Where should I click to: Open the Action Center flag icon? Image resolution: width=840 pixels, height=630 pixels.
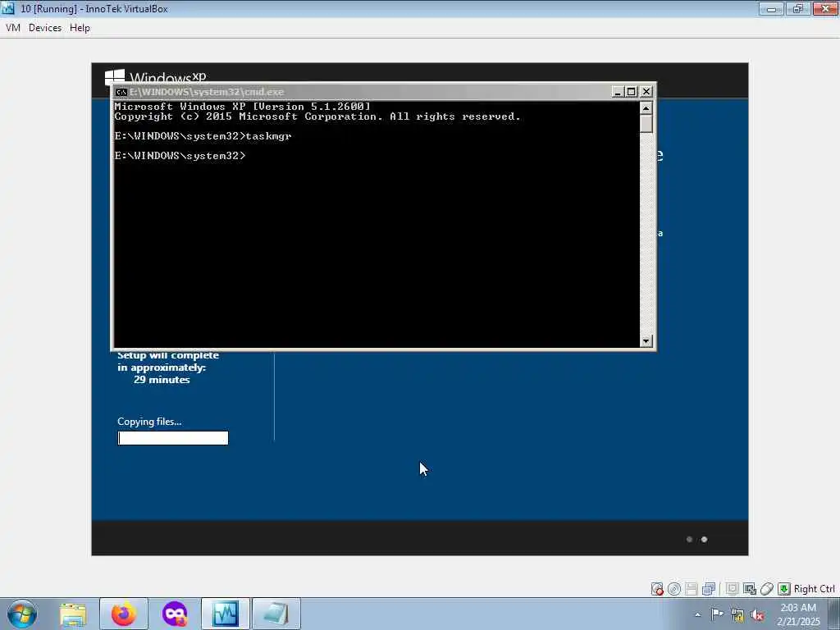[x=716, y=614]
